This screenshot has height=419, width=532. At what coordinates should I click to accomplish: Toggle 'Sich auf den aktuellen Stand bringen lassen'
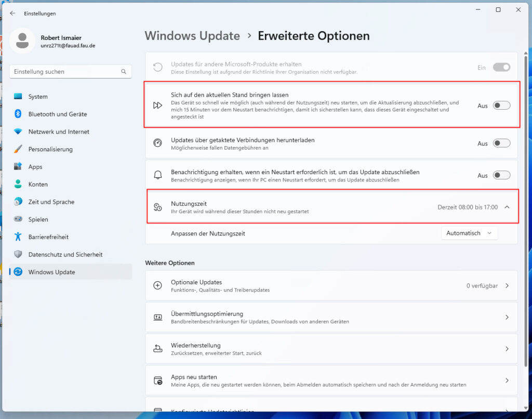pos(501,106)
